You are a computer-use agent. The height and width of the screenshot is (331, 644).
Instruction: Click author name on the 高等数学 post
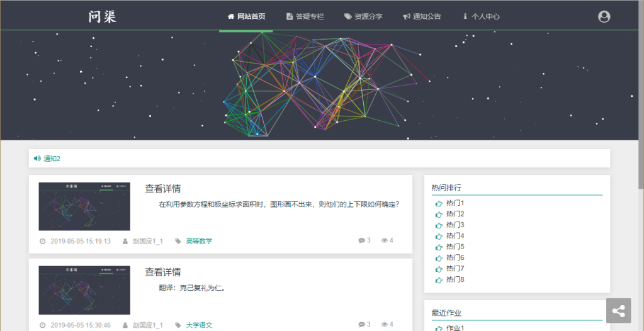(x=147, y=241)
